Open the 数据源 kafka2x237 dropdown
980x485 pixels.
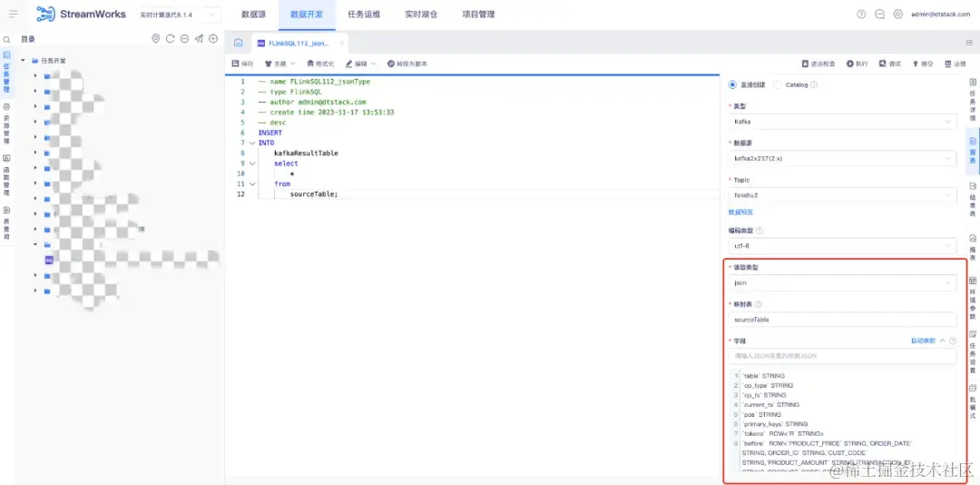pyautogui.click(x=842, y=158)
